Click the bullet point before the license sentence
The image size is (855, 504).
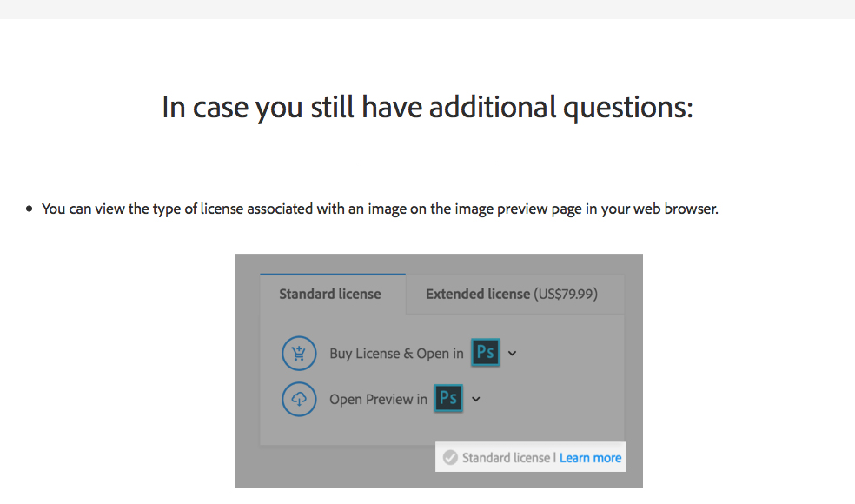(30, 209)
